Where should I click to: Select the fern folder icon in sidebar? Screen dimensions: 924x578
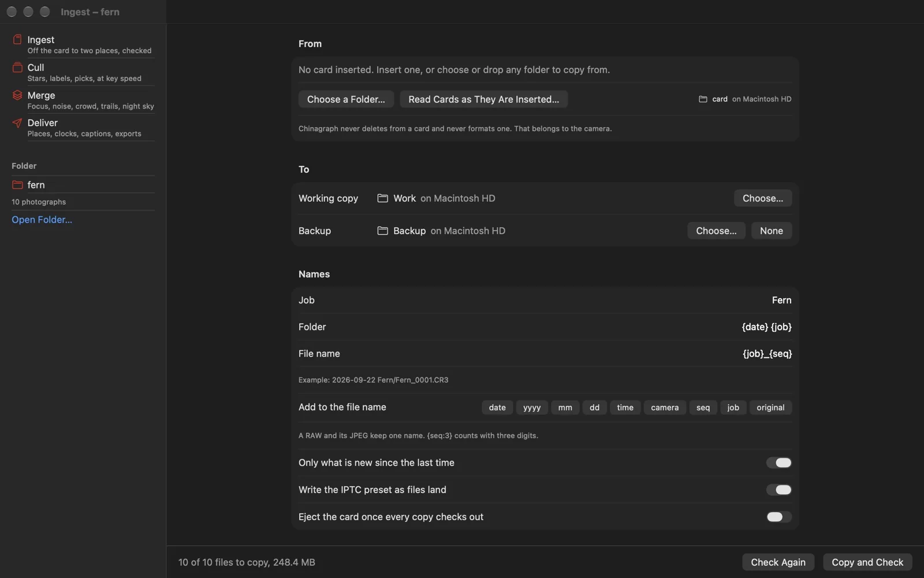[17, 185]
